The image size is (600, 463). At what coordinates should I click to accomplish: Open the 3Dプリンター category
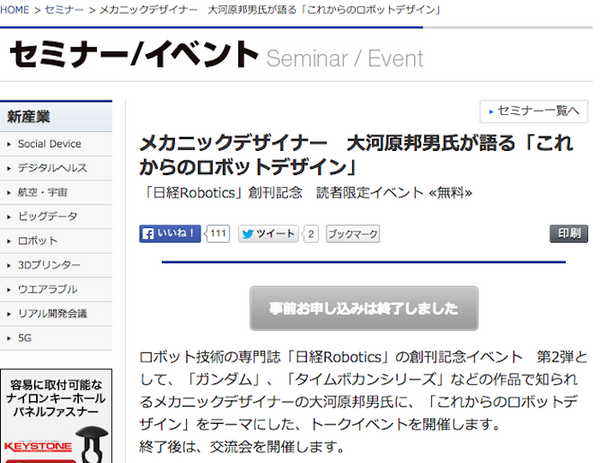coord(48,265)
